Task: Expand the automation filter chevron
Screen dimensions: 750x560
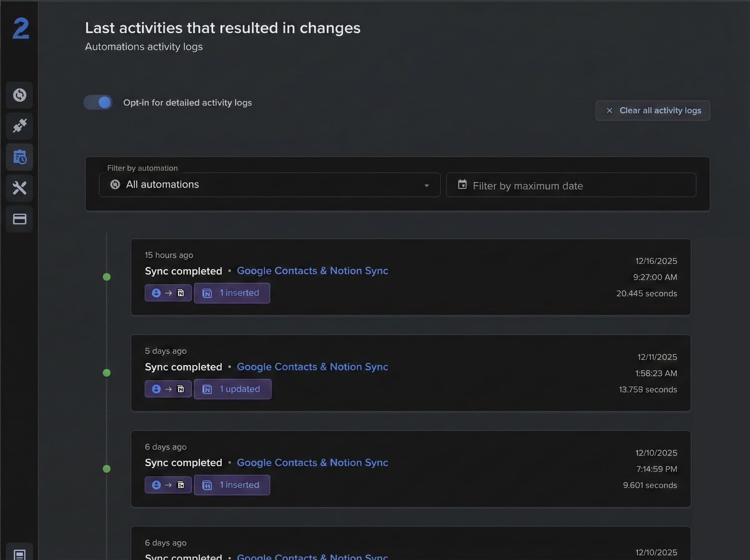Action: pos(427,185)
